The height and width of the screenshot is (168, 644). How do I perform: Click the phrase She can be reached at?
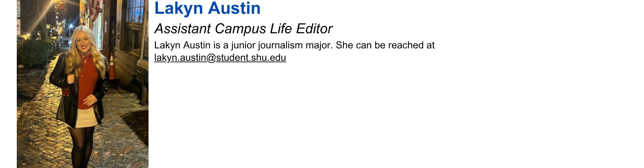point(385,45)
